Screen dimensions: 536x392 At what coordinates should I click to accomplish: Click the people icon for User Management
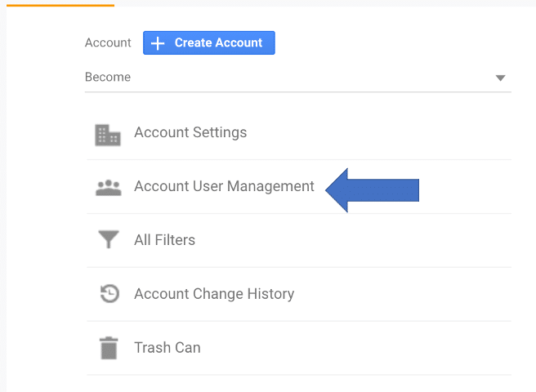109,188
